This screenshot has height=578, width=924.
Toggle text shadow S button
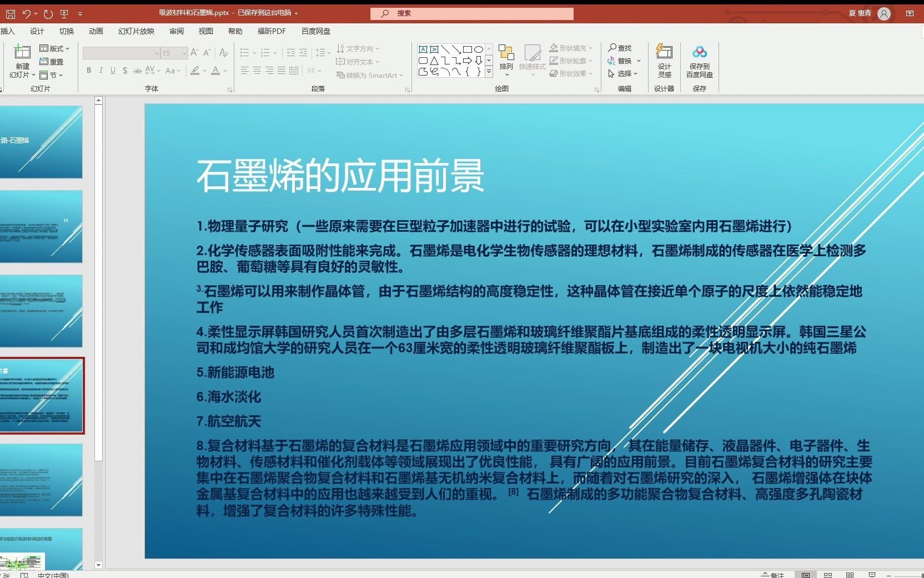point(125,71)
